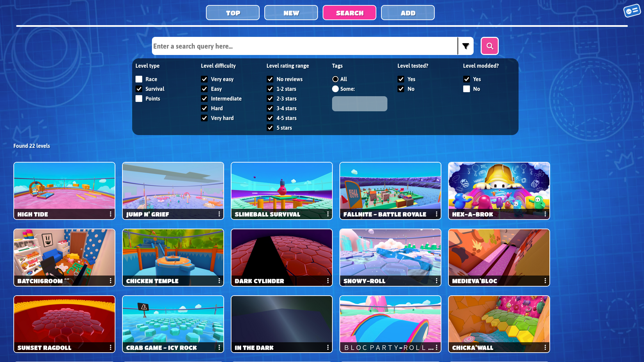Open three-dot menu on Hex-A-Brok card
The height and width of the screenshot is (362, 644).
point(545,214)
